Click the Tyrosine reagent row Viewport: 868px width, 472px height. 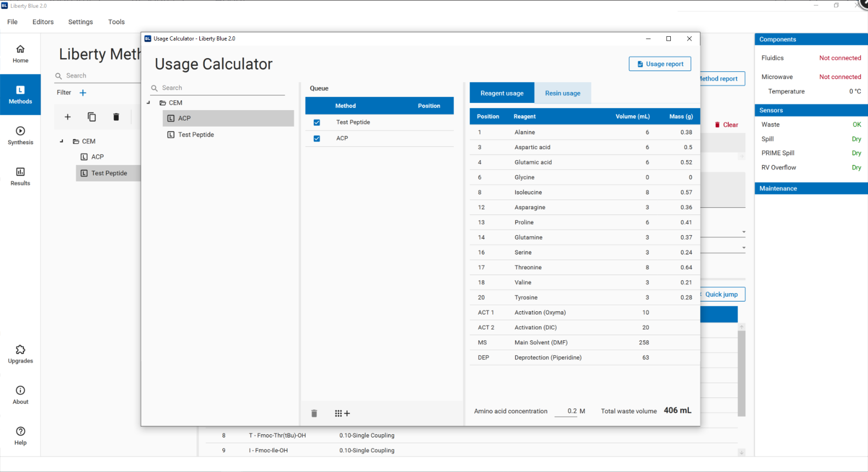585,298
